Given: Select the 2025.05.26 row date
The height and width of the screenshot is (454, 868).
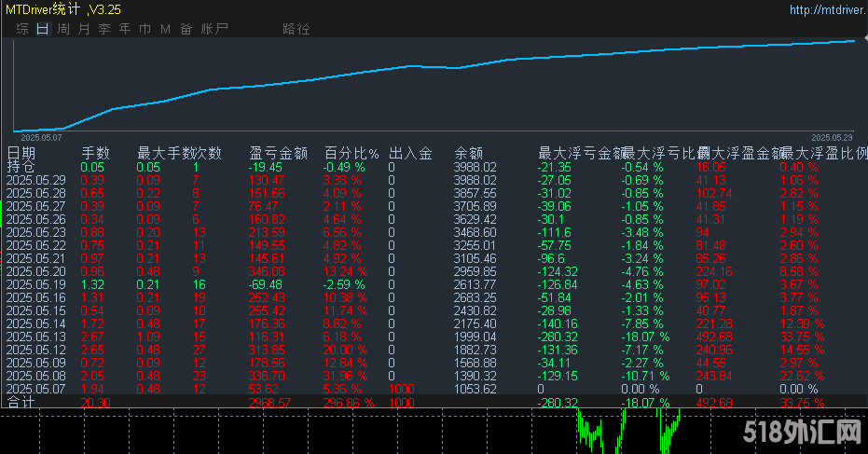Looking at the screenshot, I should (36, 219).
